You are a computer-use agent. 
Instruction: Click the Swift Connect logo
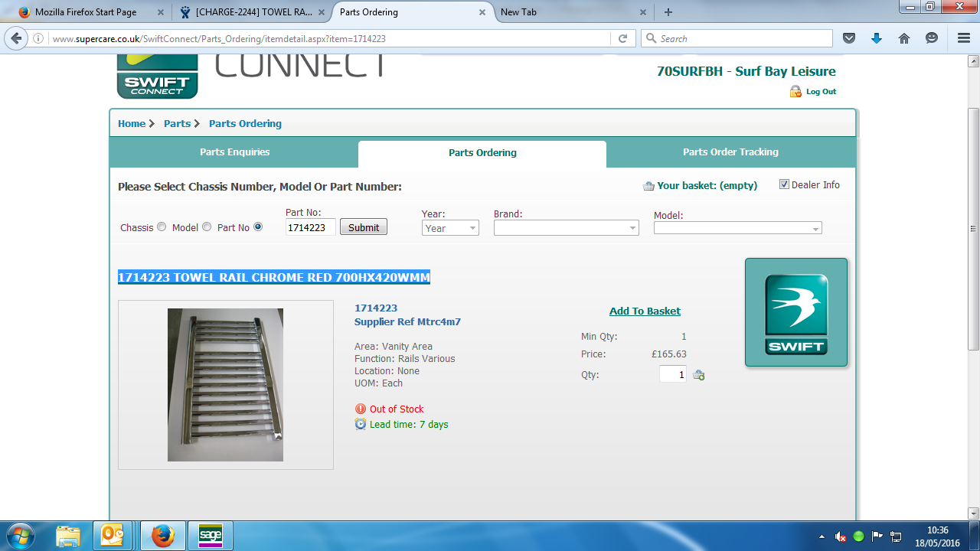pyautogui.click(x=157, y=77)
